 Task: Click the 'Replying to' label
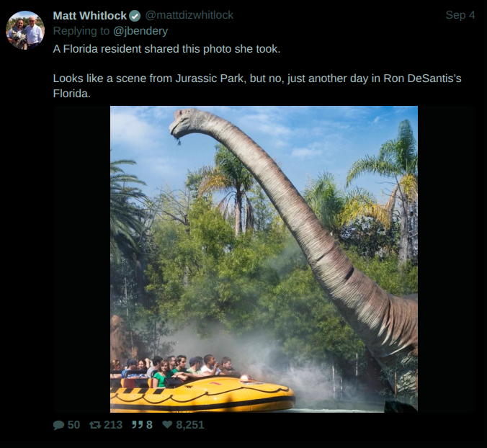pos(81,31)
